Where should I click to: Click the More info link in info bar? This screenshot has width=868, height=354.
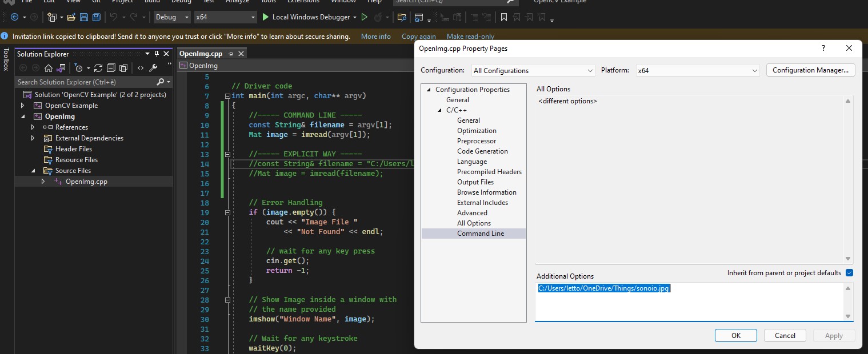pyautogui.click(x=376, y=37)
